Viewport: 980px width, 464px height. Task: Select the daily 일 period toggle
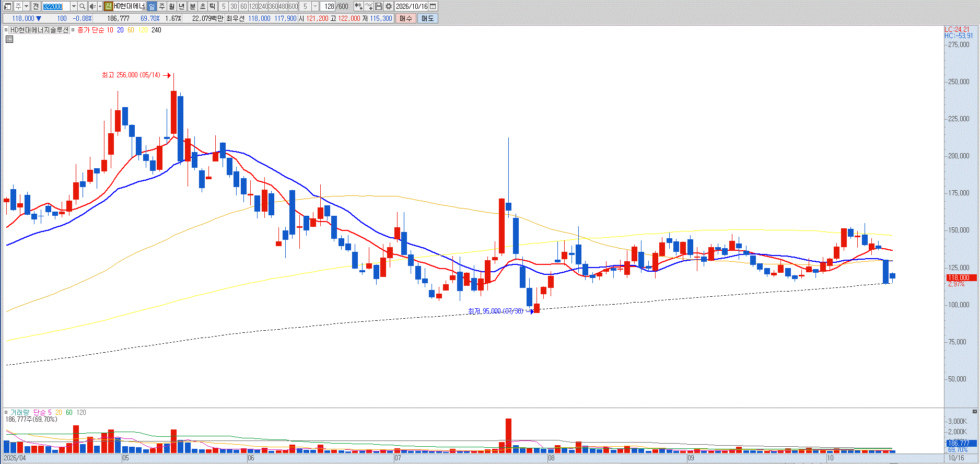(151, 6)
